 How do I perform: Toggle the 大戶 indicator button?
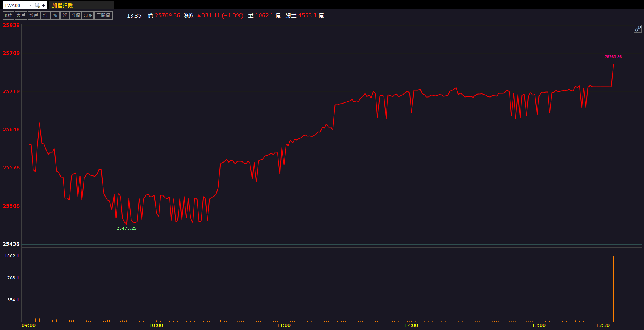pyautogui.click(x=21, y=15)
